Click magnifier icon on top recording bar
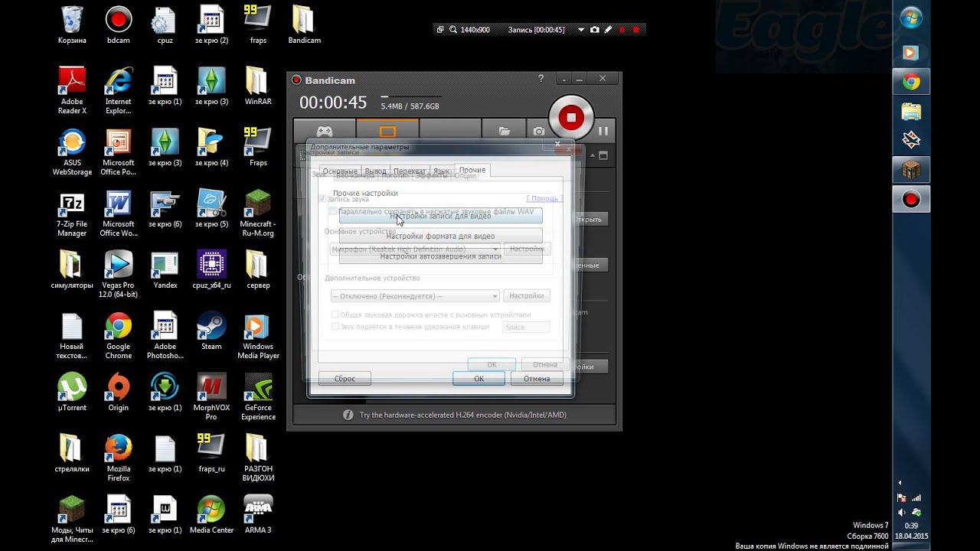Image resolution: width=980 pixels, height=551 pixels. tap(453, 30)
